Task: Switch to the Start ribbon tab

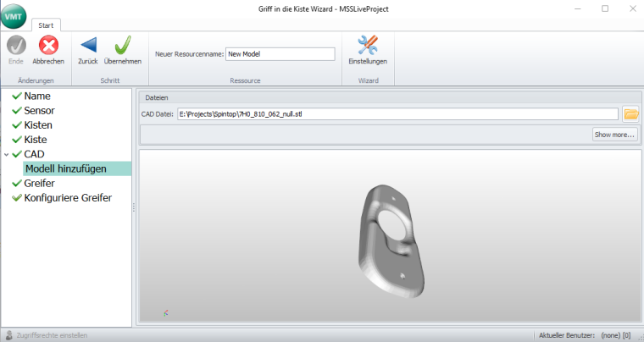Action: click(x=47, y=25)
